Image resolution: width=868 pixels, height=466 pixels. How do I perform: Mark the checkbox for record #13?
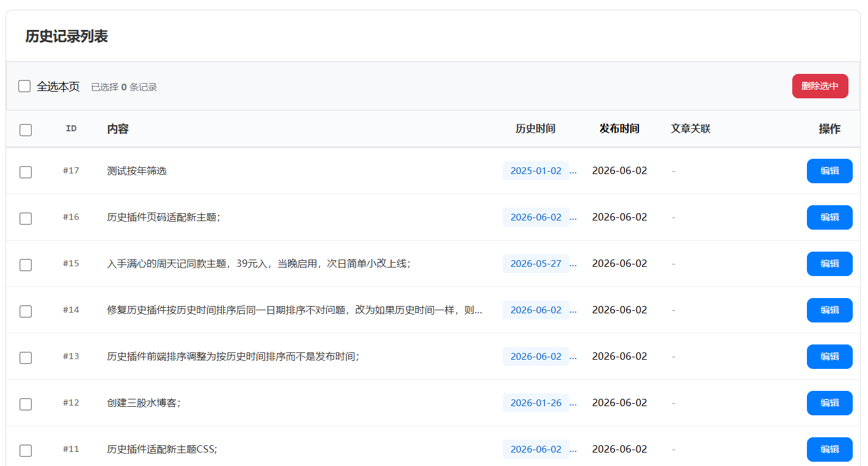pos(26,358)
